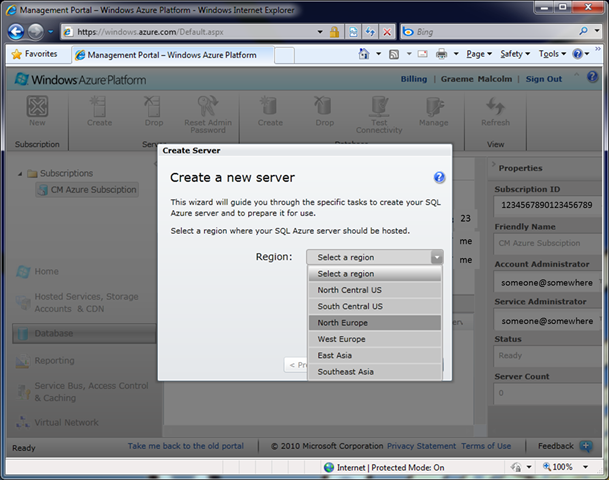
Task: Click the Bing search magnifier icon
Action: click(583, 31)
